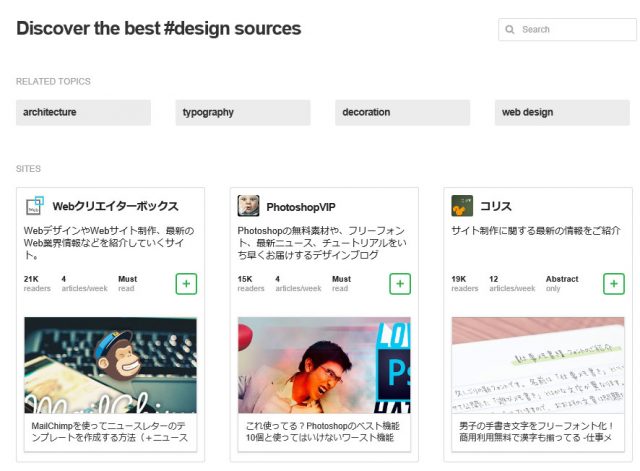Open the handwritten font article thumbnail
The image size is (640, 471).
538,365
